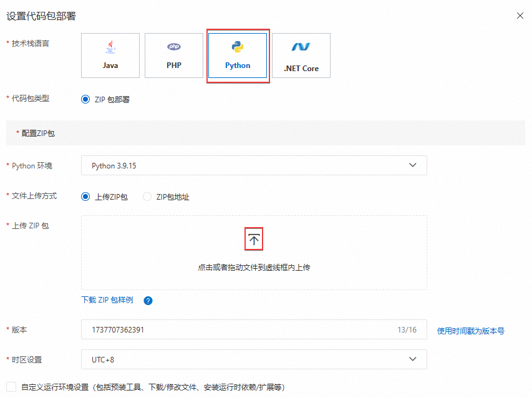The width and height of the screenshot is (532, 398).
Task: Open the help tooltip beside 下载 ZIP 包样例
Action: (x=148, y=301)
